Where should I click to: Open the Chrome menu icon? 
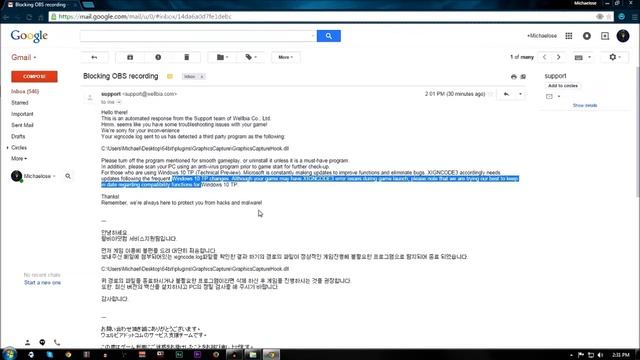tap(635, 17)
